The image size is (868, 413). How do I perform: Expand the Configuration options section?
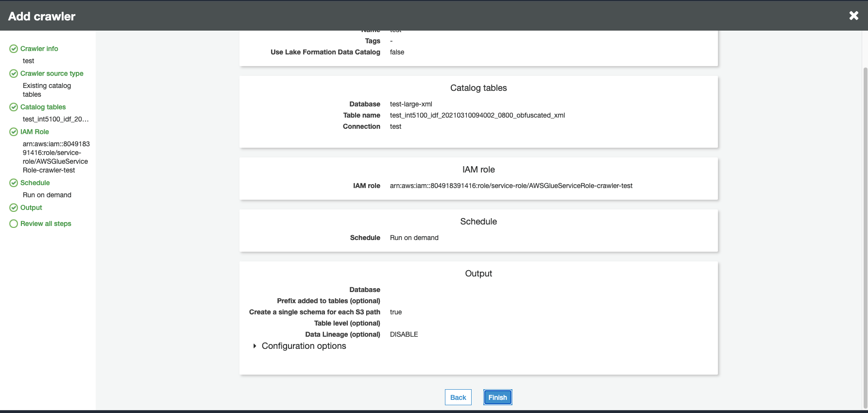(304, 346)
